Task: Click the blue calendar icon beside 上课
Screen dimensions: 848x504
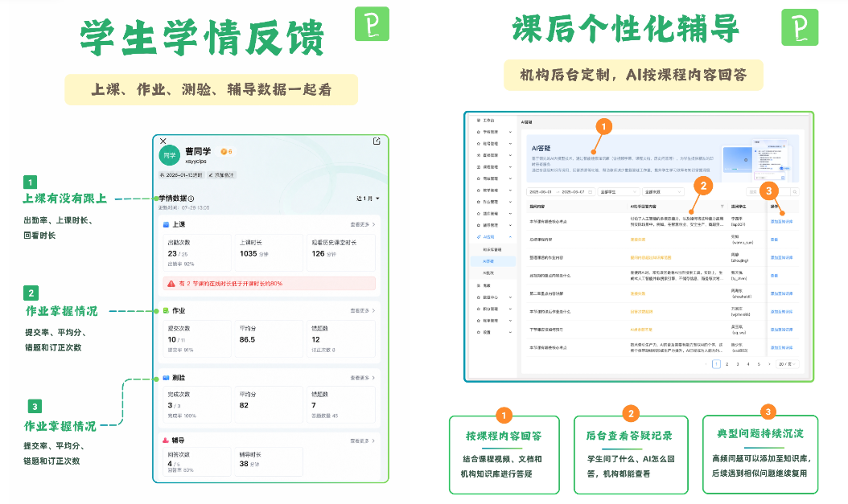Action: click(x=166, y=224)
